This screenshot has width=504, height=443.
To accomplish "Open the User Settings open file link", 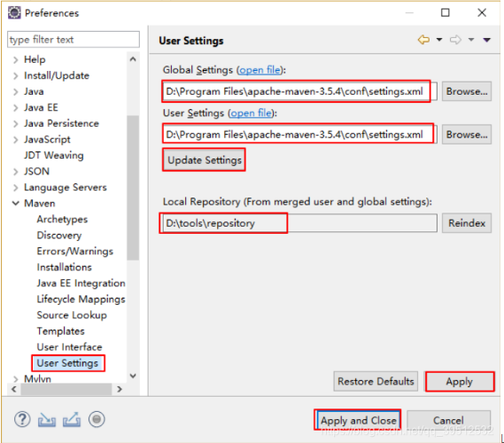I will tap(251, 113).
